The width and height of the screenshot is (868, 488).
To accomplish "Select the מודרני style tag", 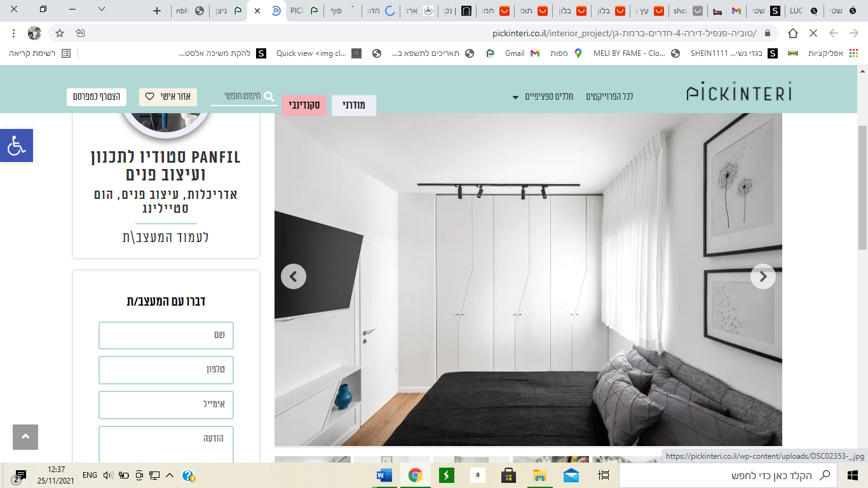I will coord(354,105).
